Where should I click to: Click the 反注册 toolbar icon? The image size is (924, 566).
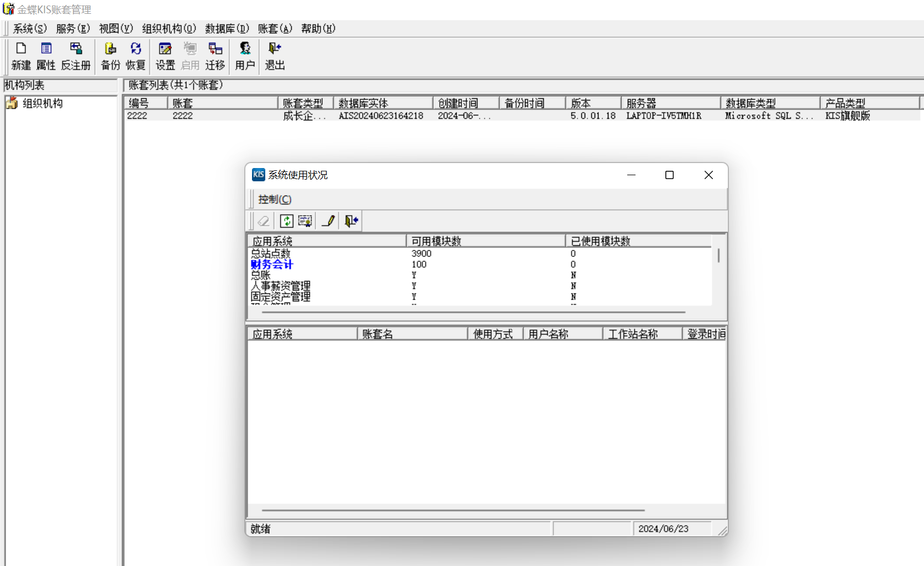point(76,56)
